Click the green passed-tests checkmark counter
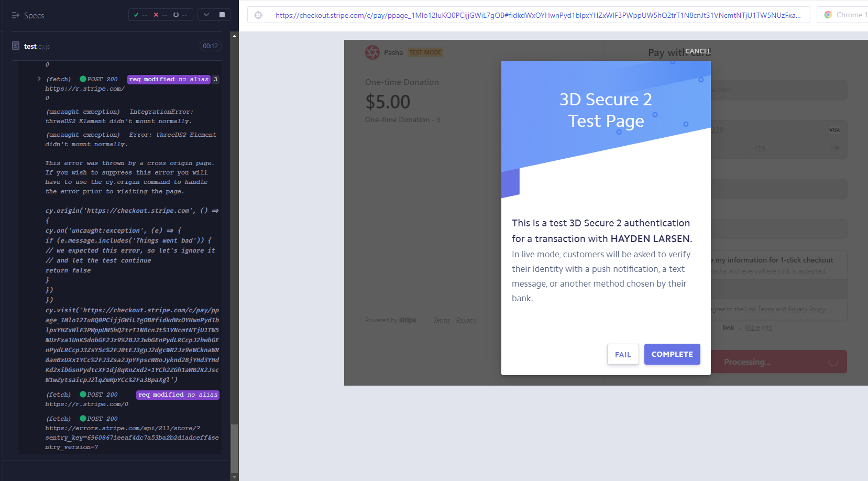Screen dimensions: 868x481 click(x=139, y=15)
